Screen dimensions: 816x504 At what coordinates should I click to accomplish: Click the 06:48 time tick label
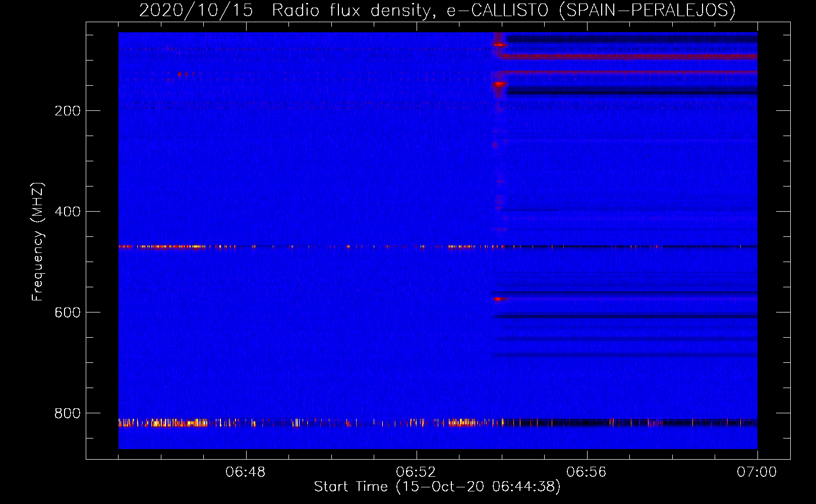click(x=246, y=472)
